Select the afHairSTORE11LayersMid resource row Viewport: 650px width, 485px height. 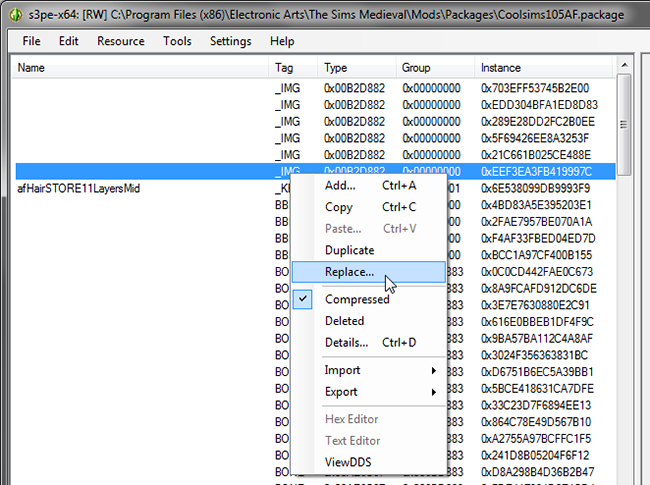coord(78,188)
